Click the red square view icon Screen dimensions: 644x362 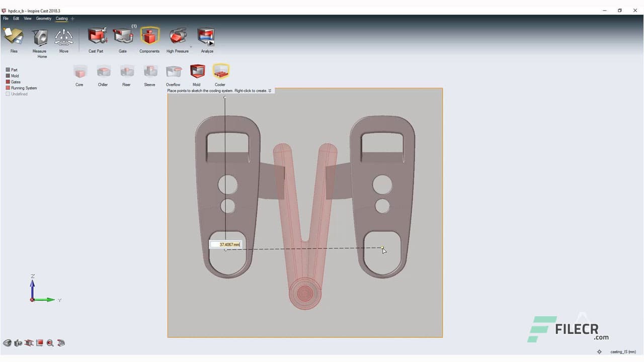point(40,343)
